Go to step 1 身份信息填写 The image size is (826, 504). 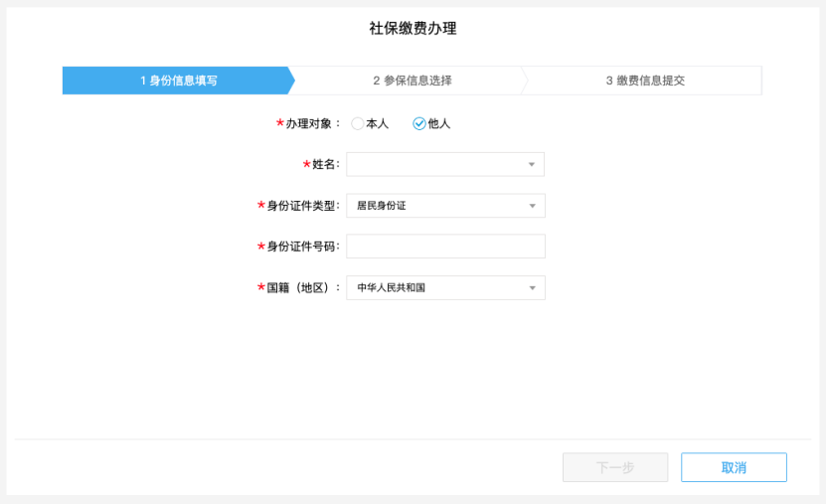point(178,81)
